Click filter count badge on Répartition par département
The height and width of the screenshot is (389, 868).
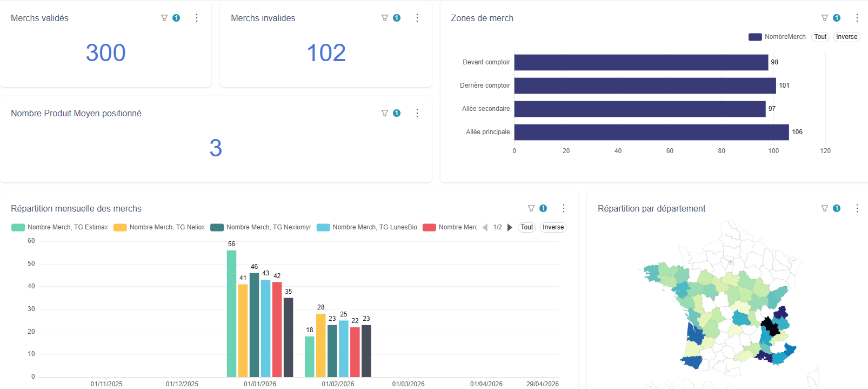point(837,208)
